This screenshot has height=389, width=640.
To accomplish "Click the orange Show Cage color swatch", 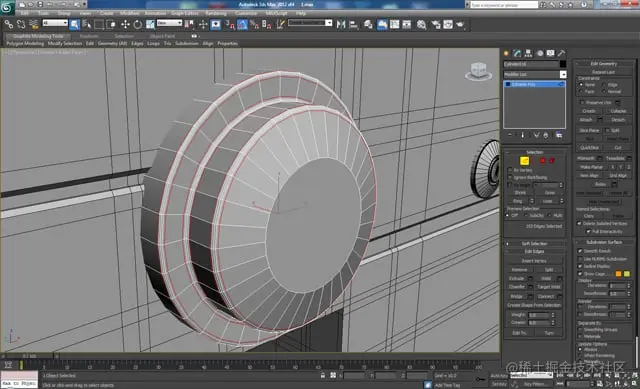I will (x=618, y=274).
